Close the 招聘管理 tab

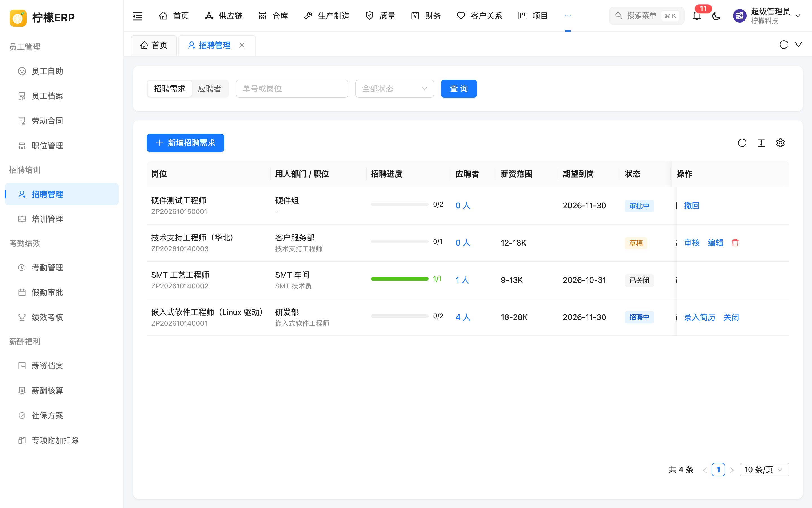242,45
